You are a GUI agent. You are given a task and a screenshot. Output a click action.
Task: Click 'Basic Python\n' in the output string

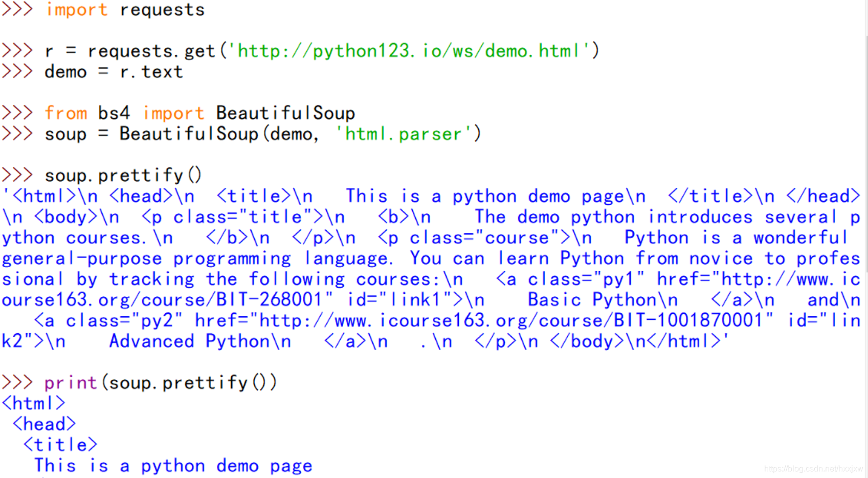click(603, 300)
